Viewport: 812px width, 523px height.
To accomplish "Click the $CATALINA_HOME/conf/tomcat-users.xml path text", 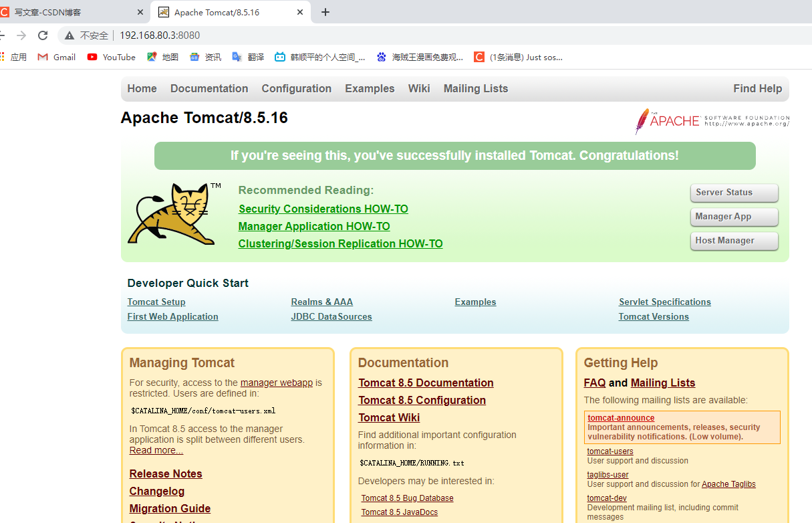I will (x=203, y=411).
